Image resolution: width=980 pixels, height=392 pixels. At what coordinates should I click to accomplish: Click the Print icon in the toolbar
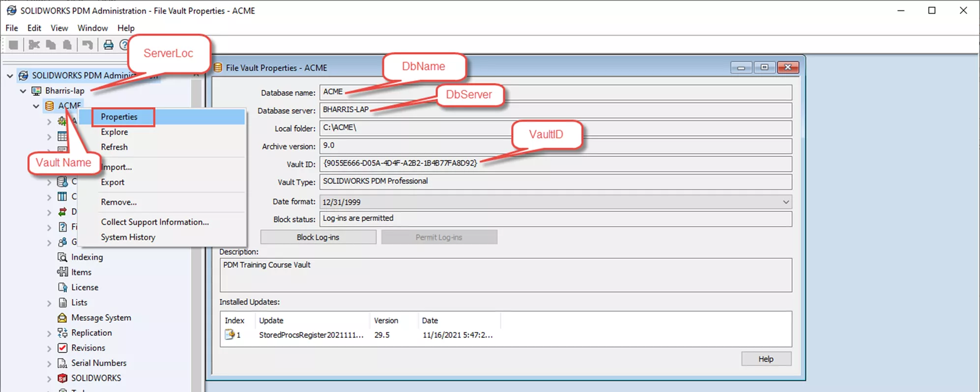[108, 45]
